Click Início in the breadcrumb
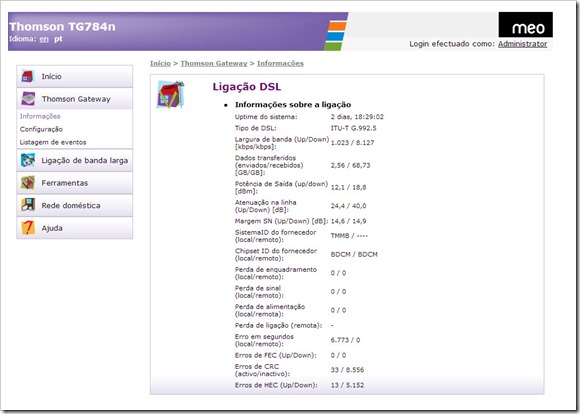 click(160, 63)
